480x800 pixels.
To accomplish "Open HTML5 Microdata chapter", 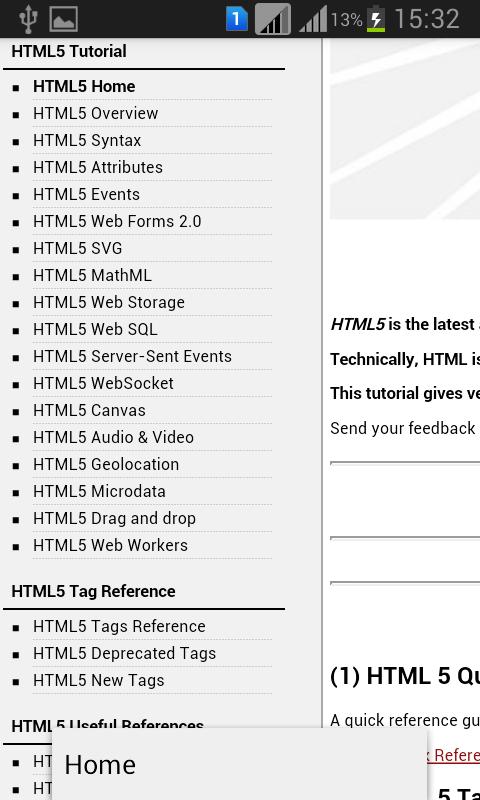I will 99,492.
